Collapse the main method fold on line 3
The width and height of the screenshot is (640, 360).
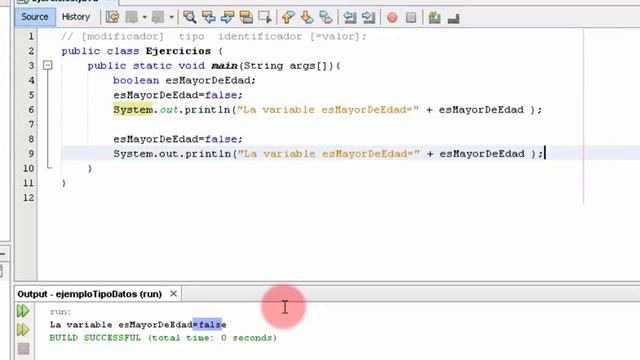(48, 65)
